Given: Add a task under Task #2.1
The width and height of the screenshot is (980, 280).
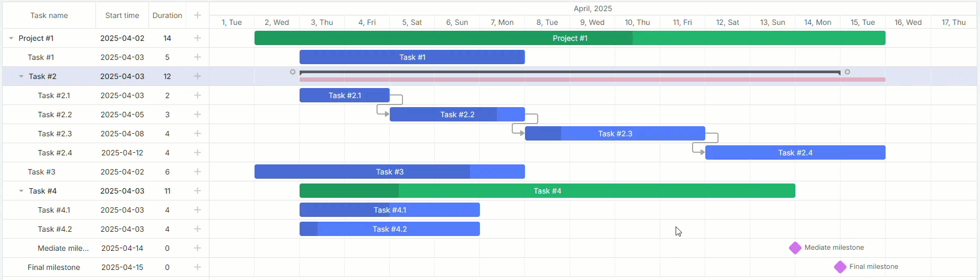Looking at the screenshot, I should 197,95.
